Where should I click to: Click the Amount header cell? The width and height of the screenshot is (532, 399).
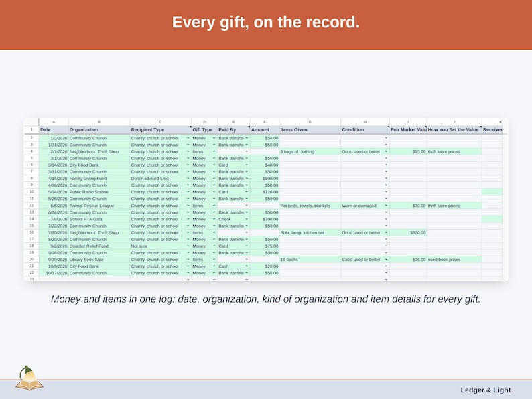tap(265, 129)
